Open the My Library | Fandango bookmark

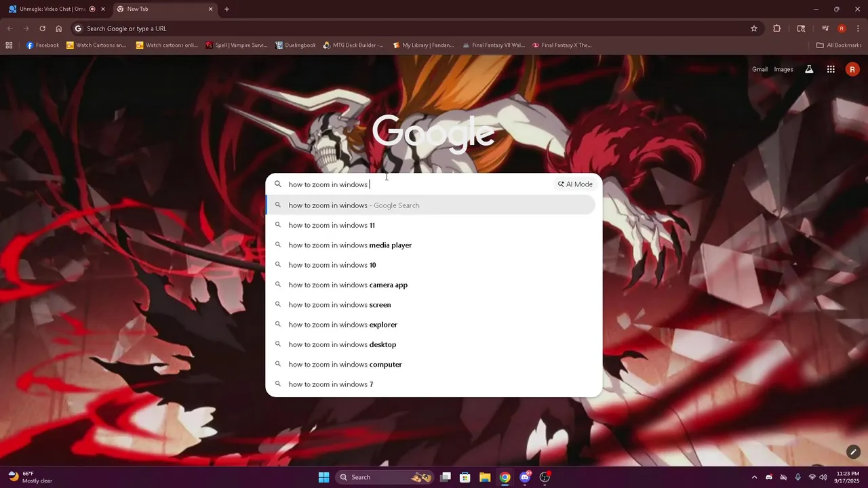tap(423, 45)
